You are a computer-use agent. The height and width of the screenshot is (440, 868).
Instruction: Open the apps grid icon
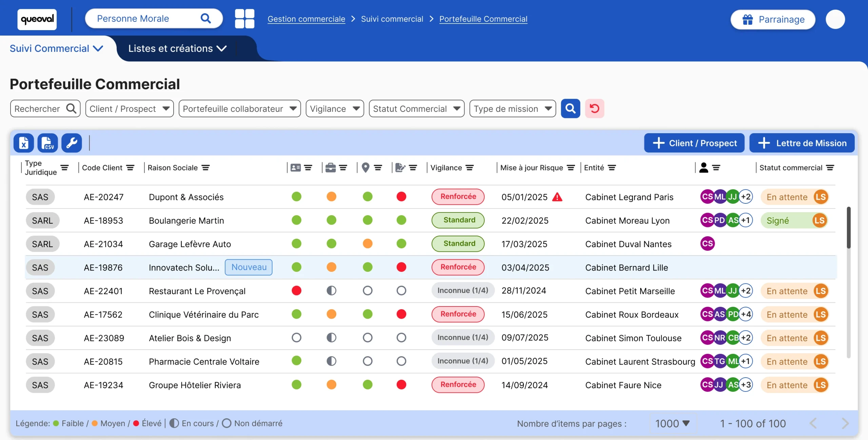point(244,19)
